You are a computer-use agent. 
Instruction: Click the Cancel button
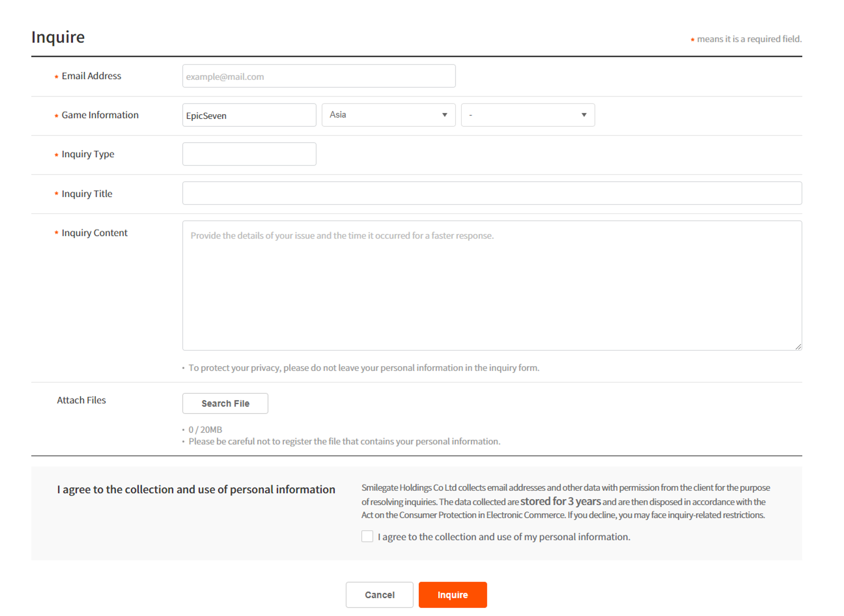click(x=379, y=595)
